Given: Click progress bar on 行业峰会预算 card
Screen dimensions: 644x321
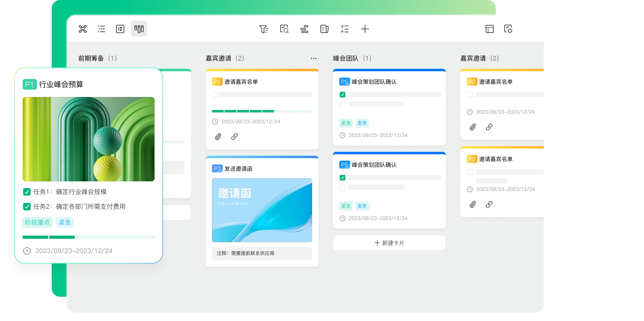Looking at the screenshot, I should coord(89,237).
